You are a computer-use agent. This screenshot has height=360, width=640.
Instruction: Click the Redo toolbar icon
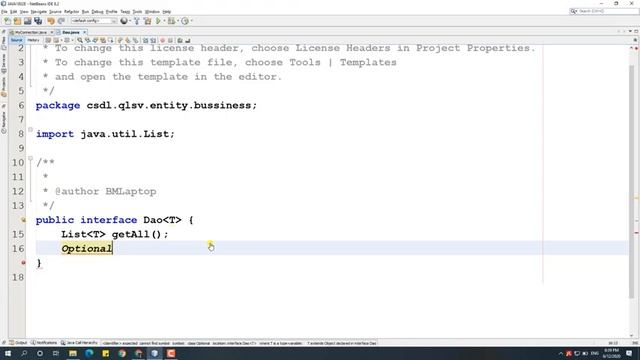pyautogui.click(x=61, y=21)
